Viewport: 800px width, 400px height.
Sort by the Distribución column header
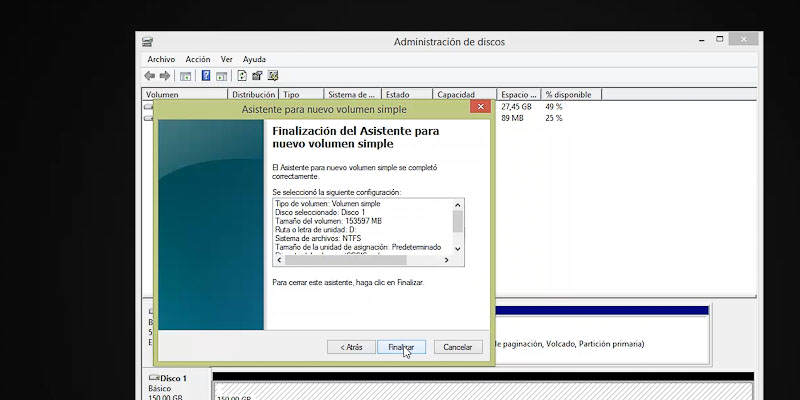click(x=254, y=94)
